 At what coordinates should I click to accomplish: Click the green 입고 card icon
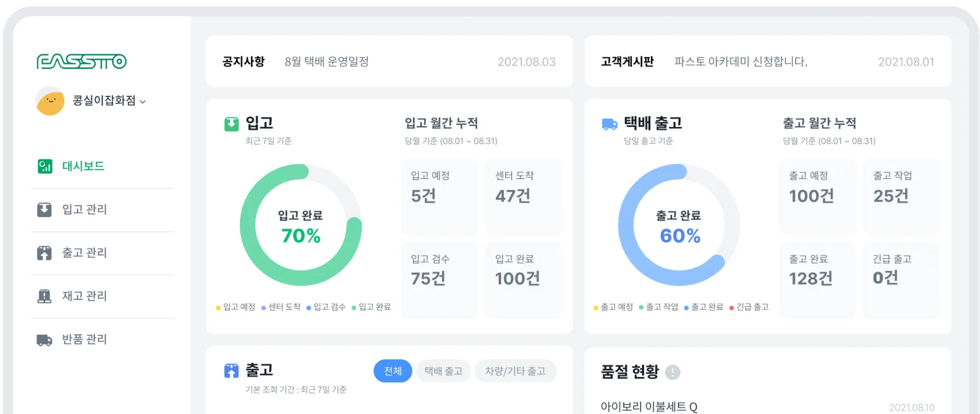231,124
